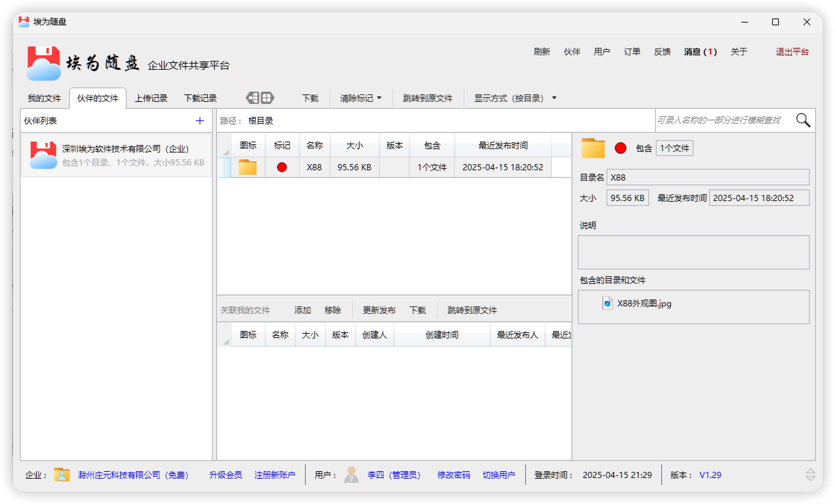Screen dimensions: 835x504
Task: Click the details panel 最近发布时间 field
Action: click(x=759, y=198)
